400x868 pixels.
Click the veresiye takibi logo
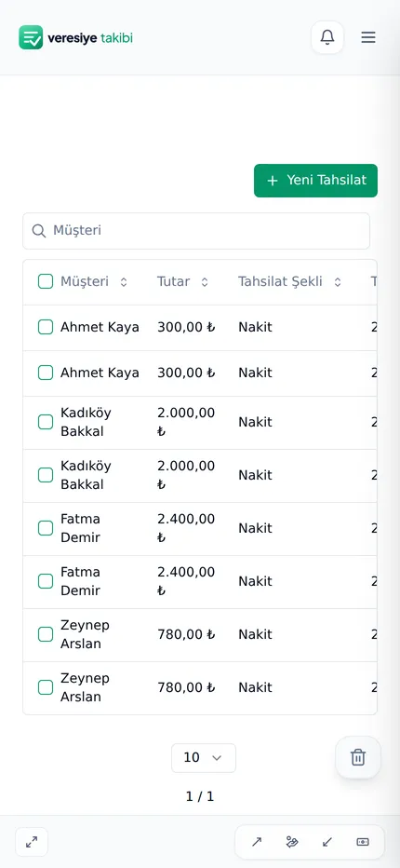[x=75, y=37]
